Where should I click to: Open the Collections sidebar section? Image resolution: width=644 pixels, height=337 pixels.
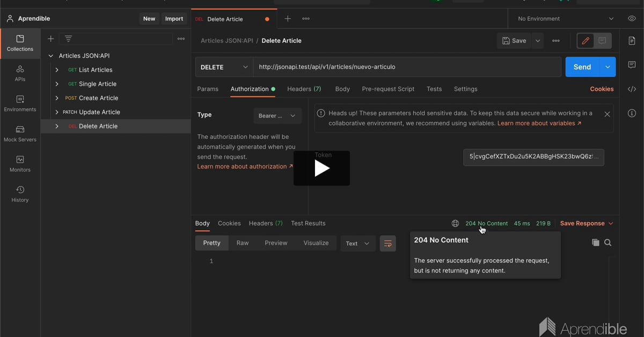point(20,43)
